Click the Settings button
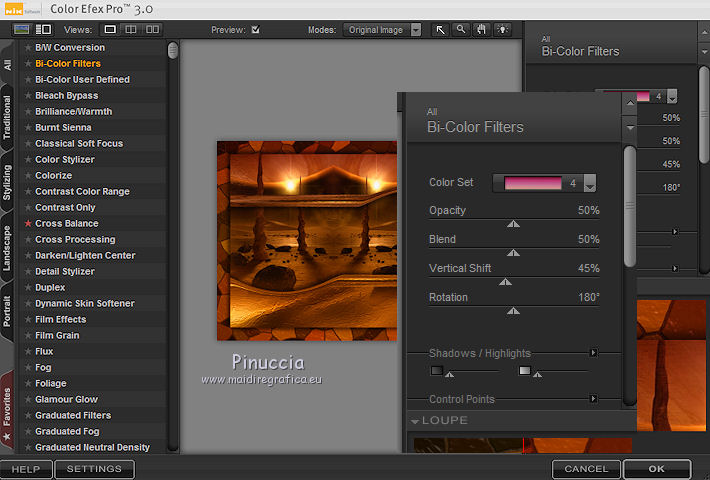 tap(94, 469)
